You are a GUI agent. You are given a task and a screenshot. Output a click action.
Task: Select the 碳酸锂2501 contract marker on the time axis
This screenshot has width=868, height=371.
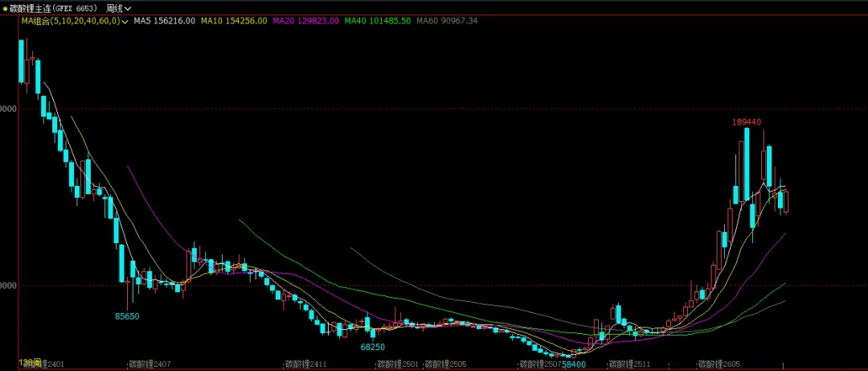[x=398, y=365]
